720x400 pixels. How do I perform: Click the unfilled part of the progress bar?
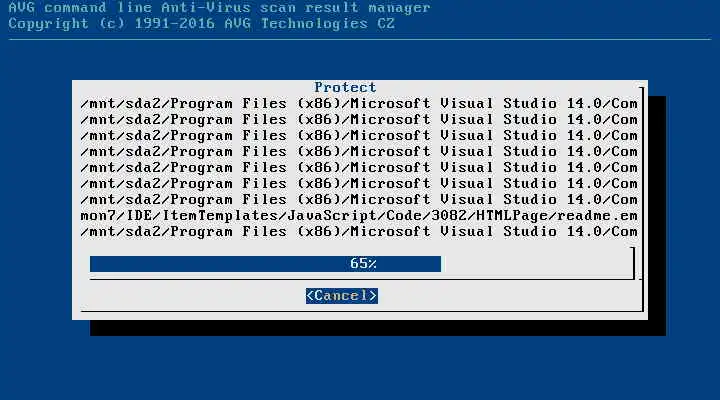[x=536, y=264]
